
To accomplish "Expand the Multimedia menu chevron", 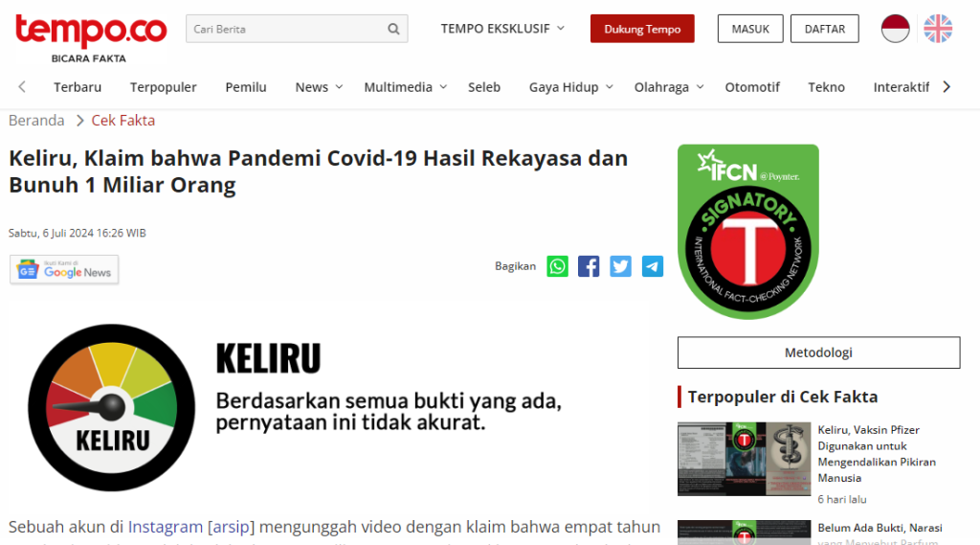I will (x=443, y=87).
